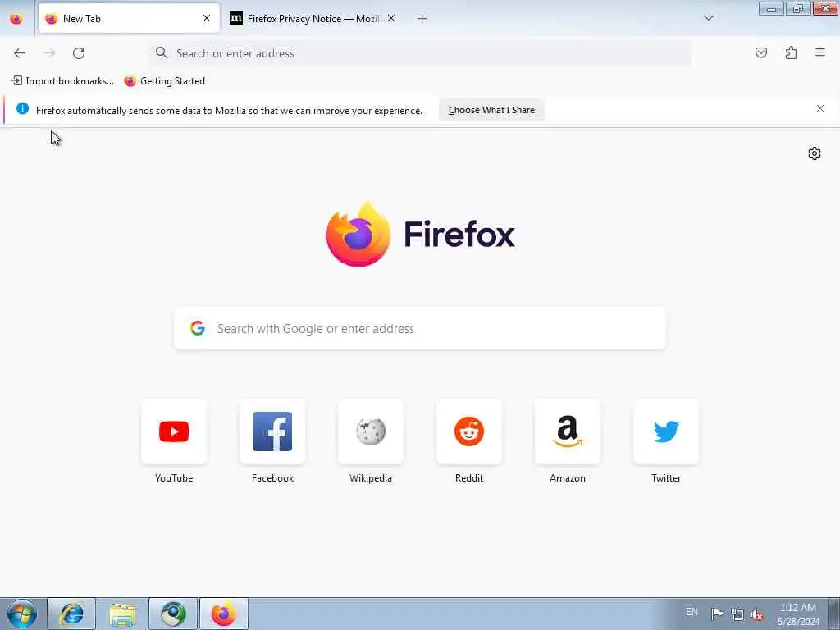
Task: Launch Internet Explorer from taskbar
Action: point(72,614)
